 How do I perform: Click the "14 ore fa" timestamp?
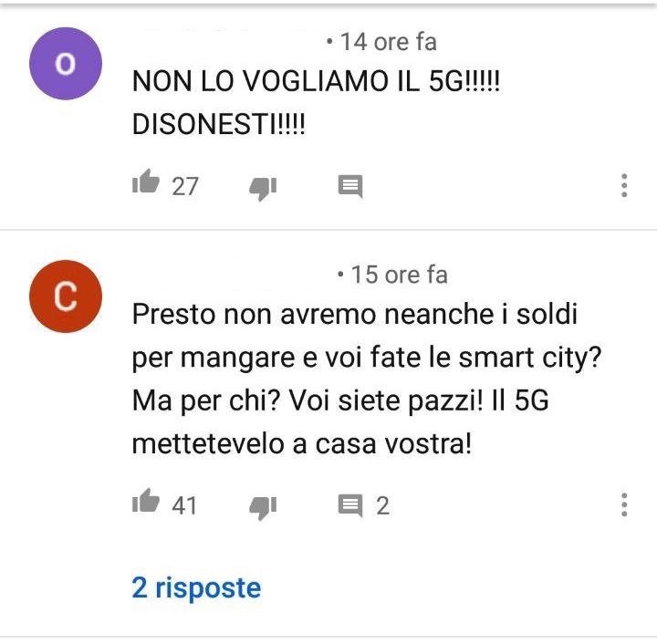[388, 42]
